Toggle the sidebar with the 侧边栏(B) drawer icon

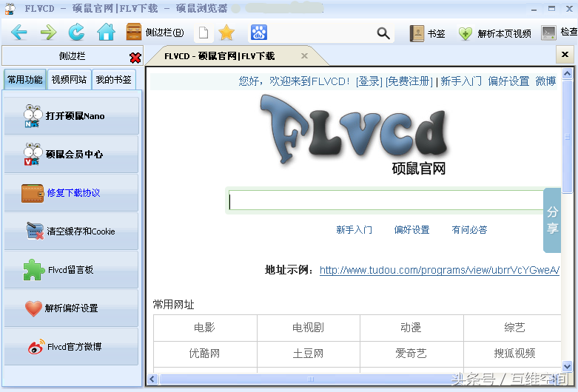133,32
